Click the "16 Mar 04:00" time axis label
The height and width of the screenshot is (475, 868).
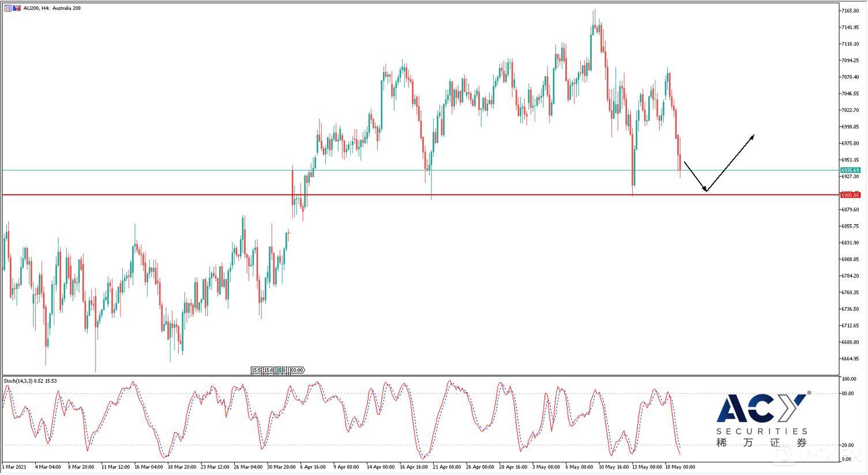click(x=149, y=467)
